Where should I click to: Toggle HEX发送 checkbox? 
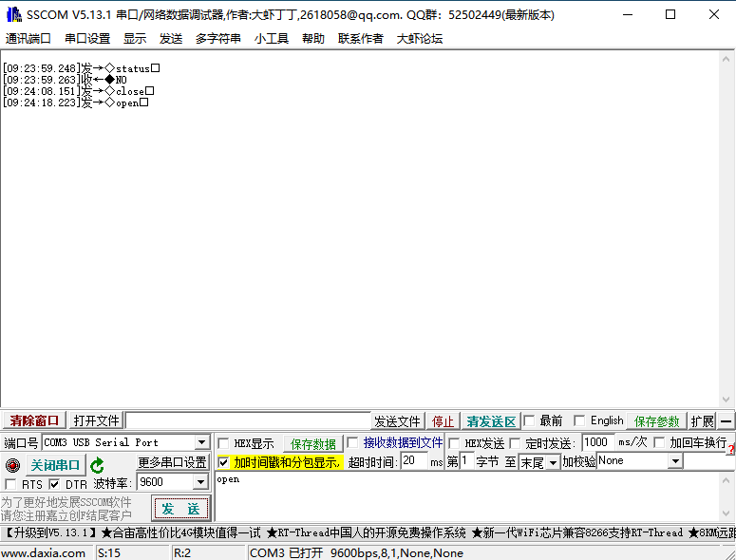pyautogui.click(x=454, y=443)
